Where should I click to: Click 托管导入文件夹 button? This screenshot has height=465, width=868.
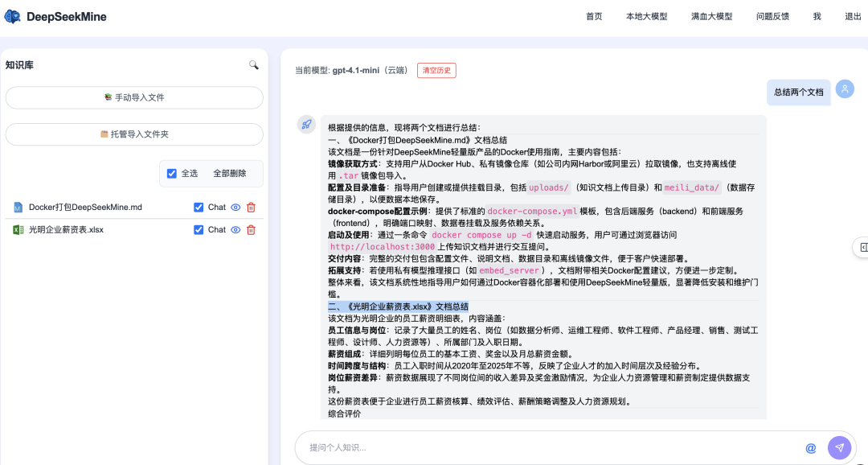[x=134, y=134]
